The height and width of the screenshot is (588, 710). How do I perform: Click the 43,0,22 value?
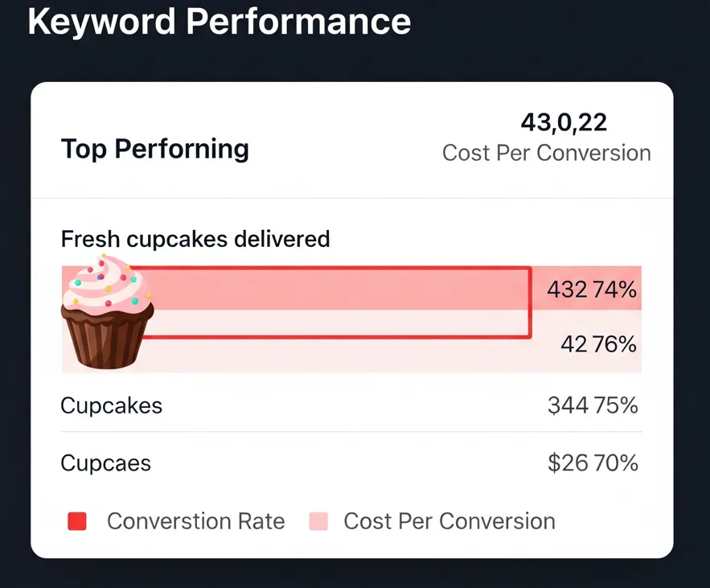(564, 122)
